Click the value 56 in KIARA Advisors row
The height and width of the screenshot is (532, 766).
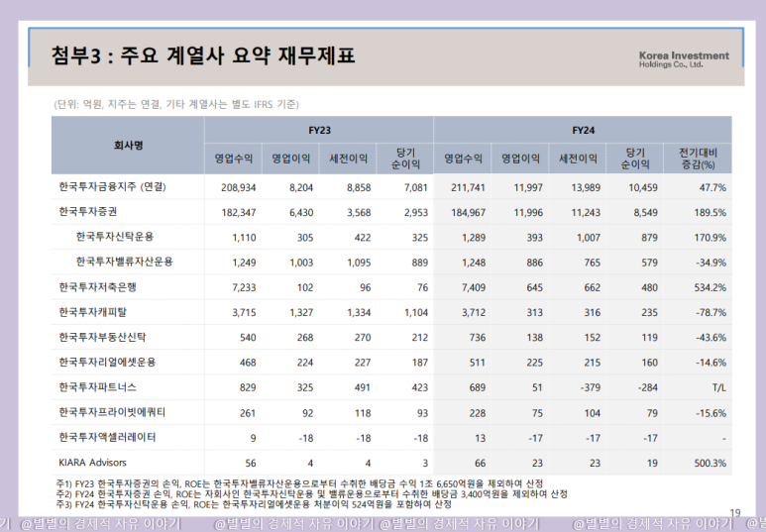251,463
